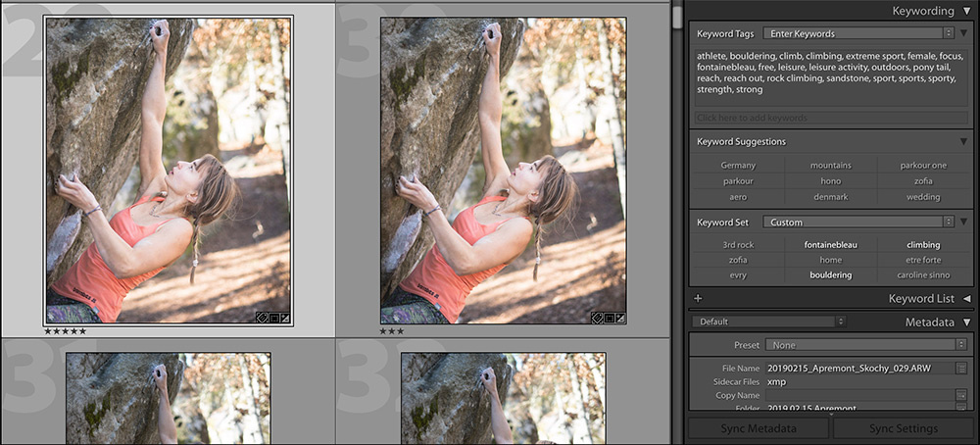Collapse the Keyword Tags section
Image resolution: width=980 pixels, height=445 pixels.
click(963, 33)
